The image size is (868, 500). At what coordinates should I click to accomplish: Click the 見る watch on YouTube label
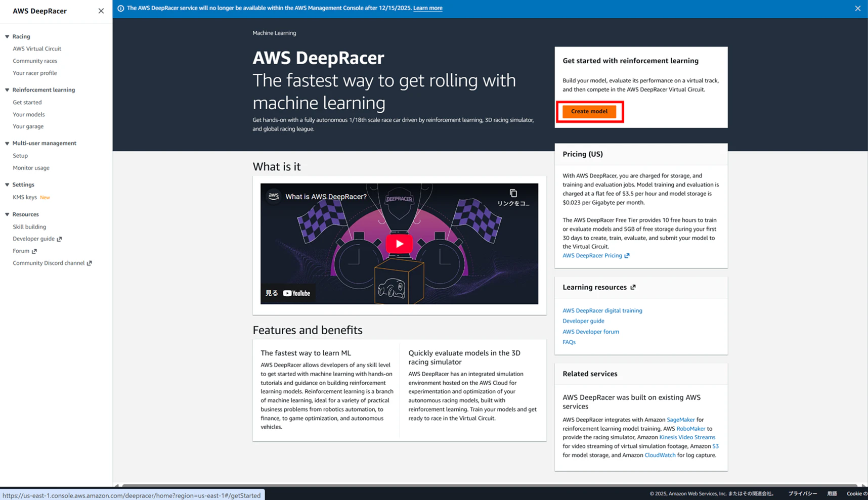point(272,293)
